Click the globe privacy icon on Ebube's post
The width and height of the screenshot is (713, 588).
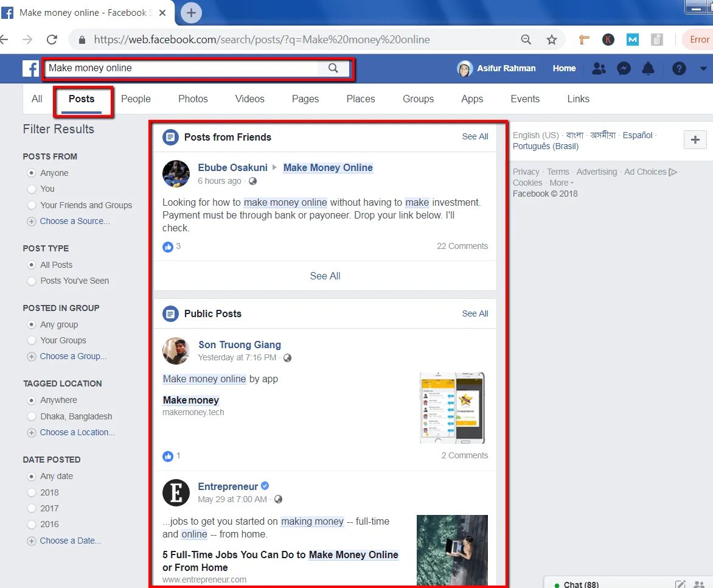click(253, 181)
